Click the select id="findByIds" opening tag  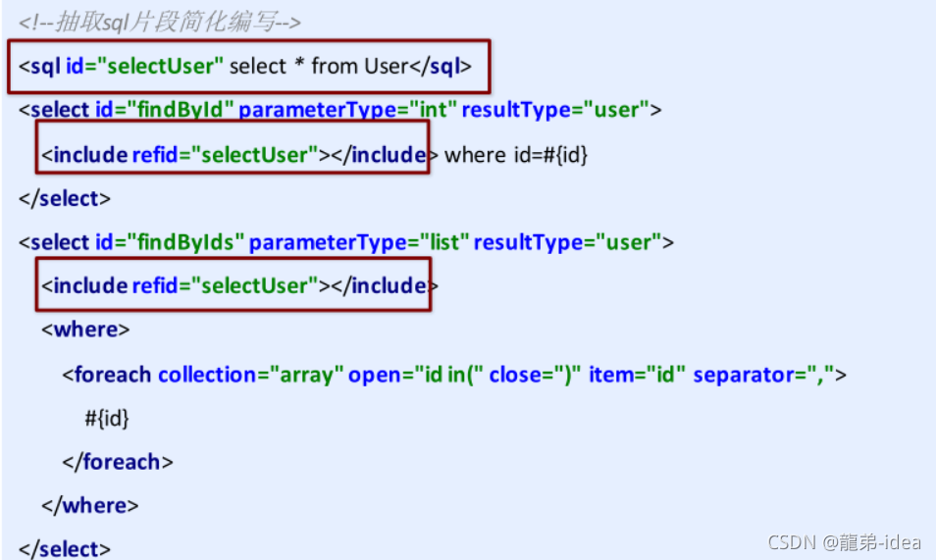click(x=345, y=242)
